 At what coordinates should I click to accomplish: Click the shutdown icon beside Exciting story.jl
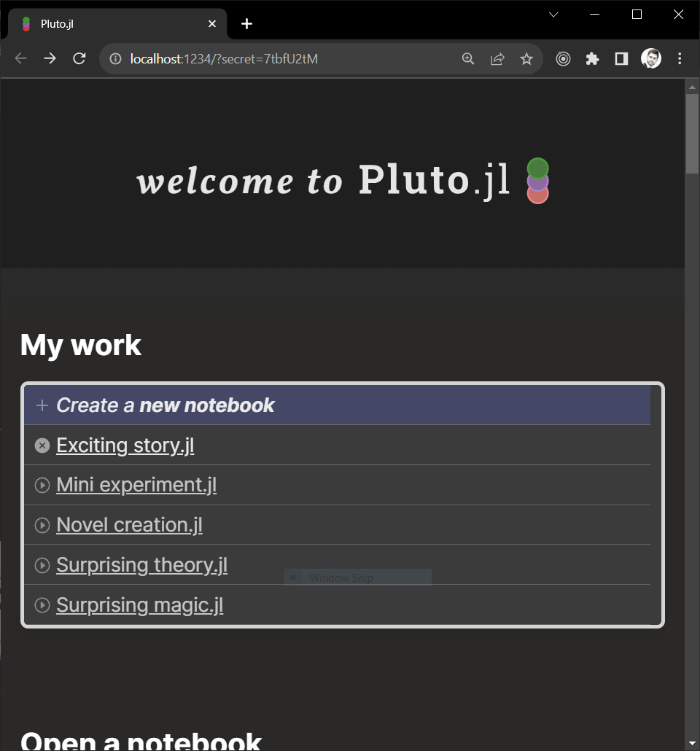(x=42, y=445)
